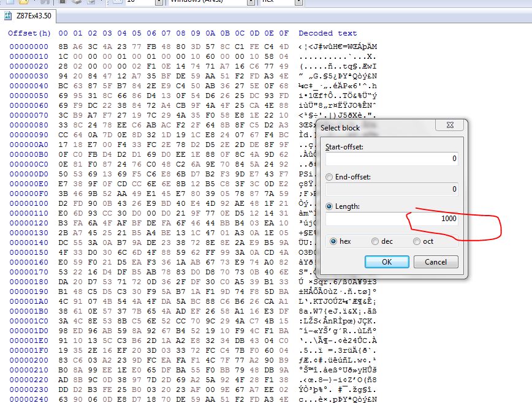Click decoded text of row 000001B0
Image resolution: width=532 pixels, height=403 pixels.
tap(338, 311)
